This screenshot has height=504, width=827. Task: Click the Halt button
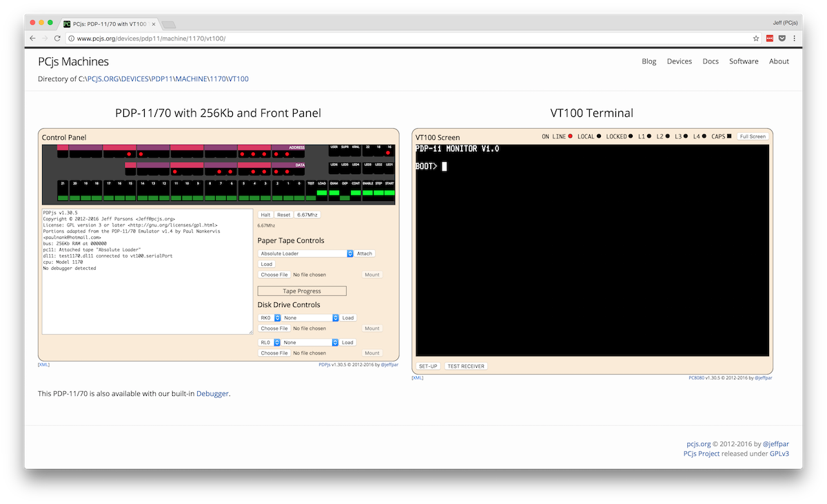(266, 214)
